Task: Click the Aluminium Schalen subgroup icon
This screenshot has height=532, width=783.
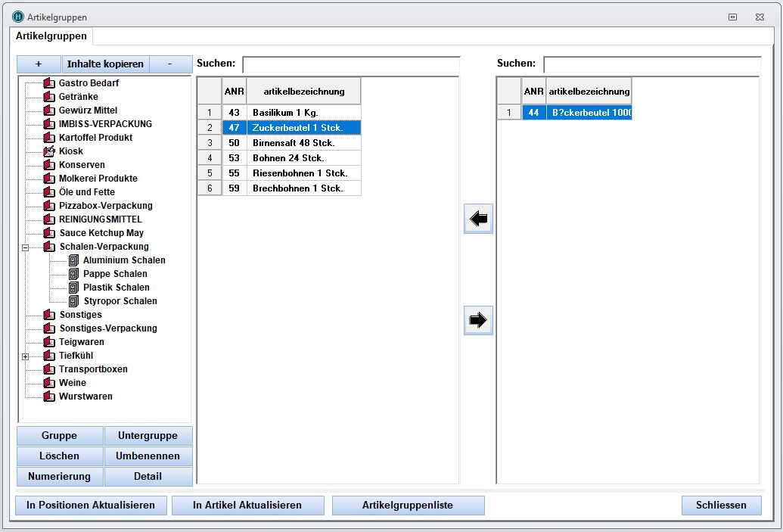Action: [x=73, y=260]
